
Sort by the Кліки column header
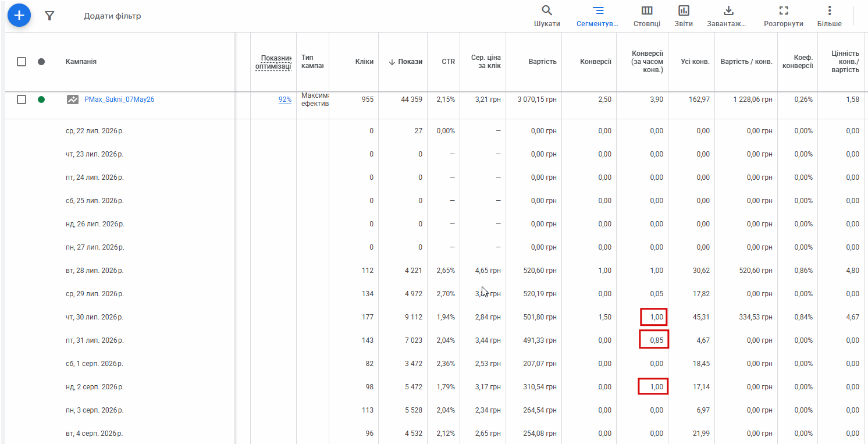(364, 62)
